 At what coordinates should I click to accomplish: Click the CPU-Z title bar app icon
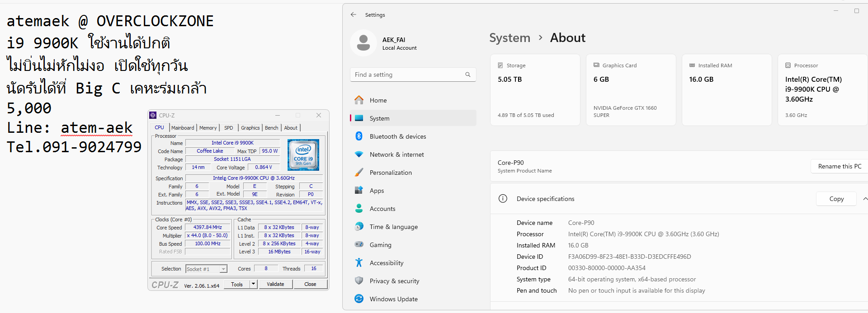click(x=153, y=115)
